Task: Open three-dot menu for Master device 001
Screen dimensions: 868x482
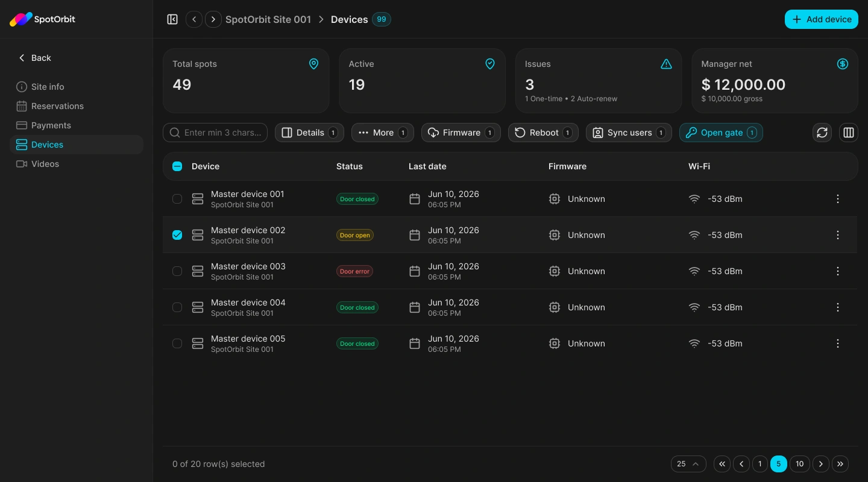Action: (838, 199)
